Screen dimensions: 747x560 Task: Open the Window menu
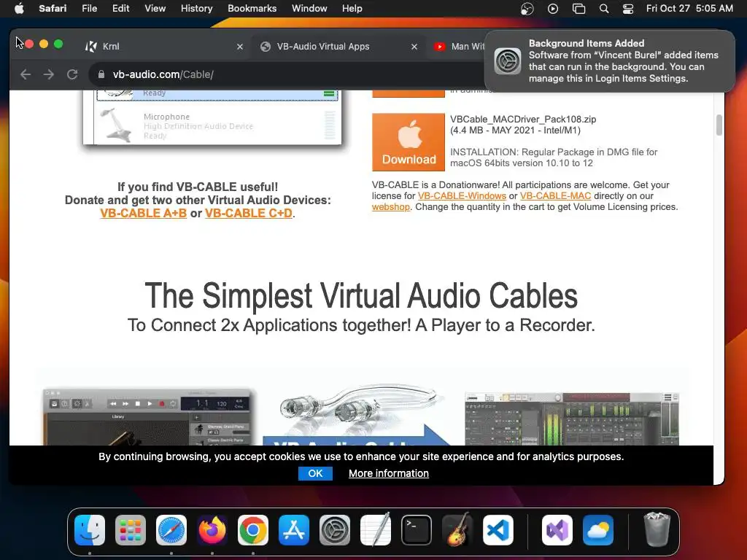click(x=309, y=8)
